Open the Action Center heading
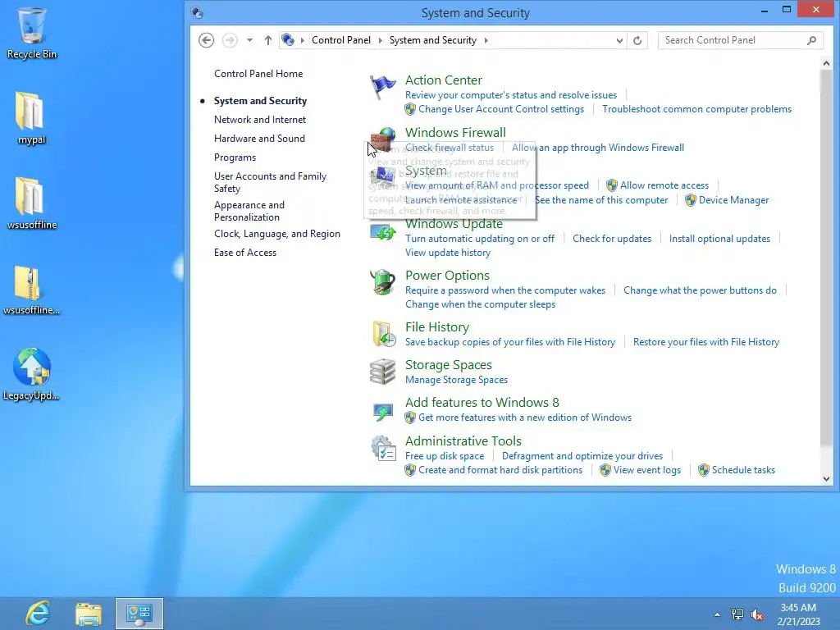 point(444,80)
